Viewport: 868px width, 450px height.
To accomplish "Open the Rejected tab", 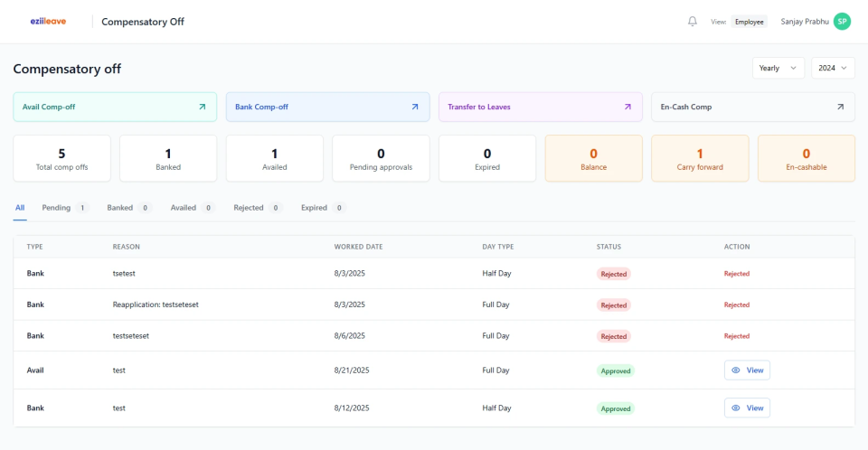I will click(x=257, y=208).
